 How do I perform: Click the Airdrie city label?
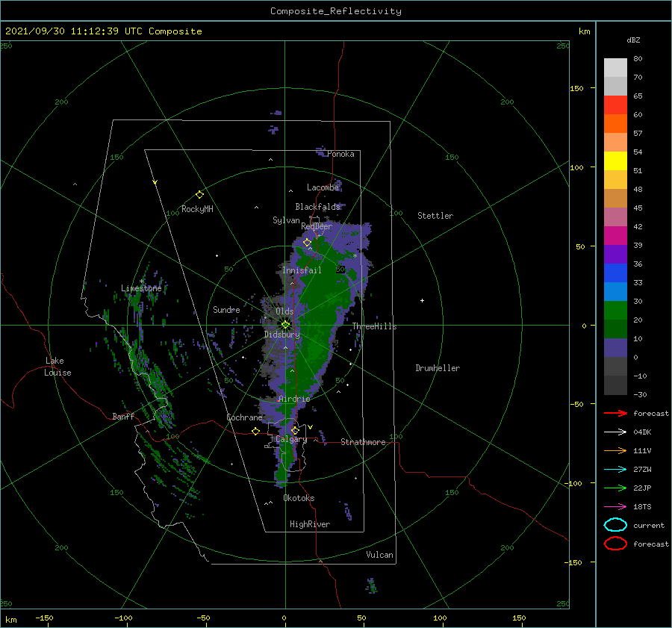coord(294,399)
